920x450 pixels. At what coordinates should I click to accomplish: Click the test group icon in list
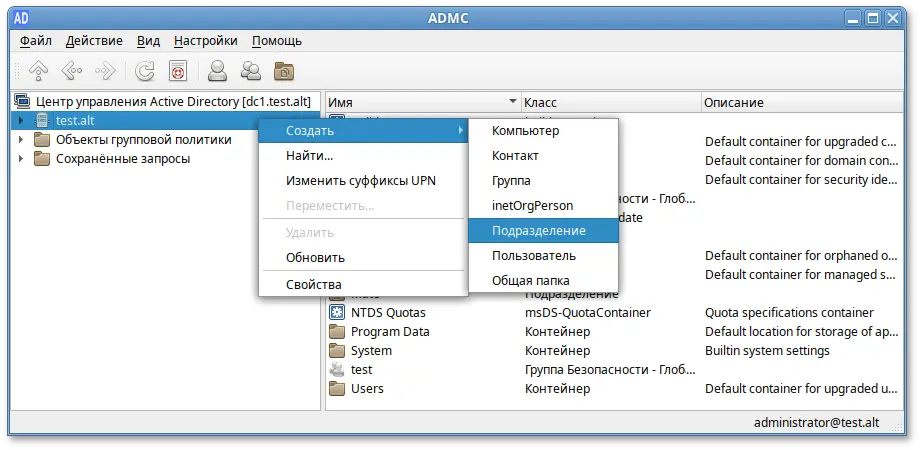point(337,370)
